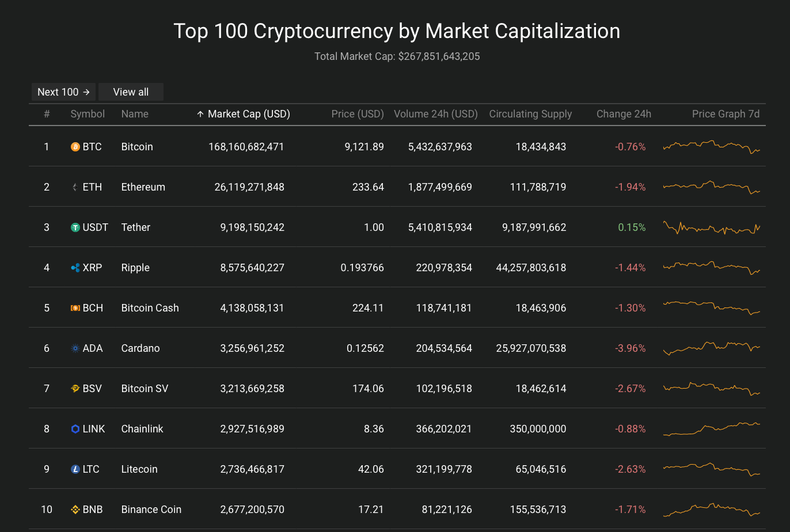Sort by Circulating Supply header

click(x=530, y=114)
